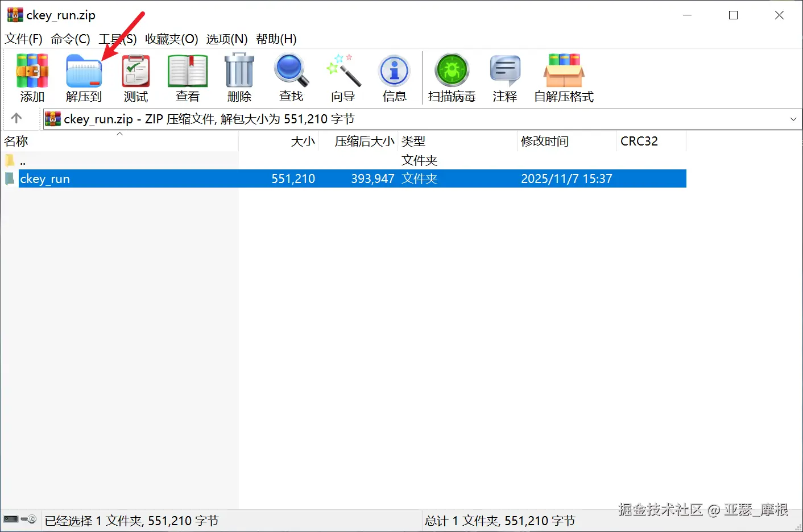Image resolution: width=803 pixels, height=532 pixels.
Task: Click the archive icon in address bar
Action: click(x=53, y=119)
